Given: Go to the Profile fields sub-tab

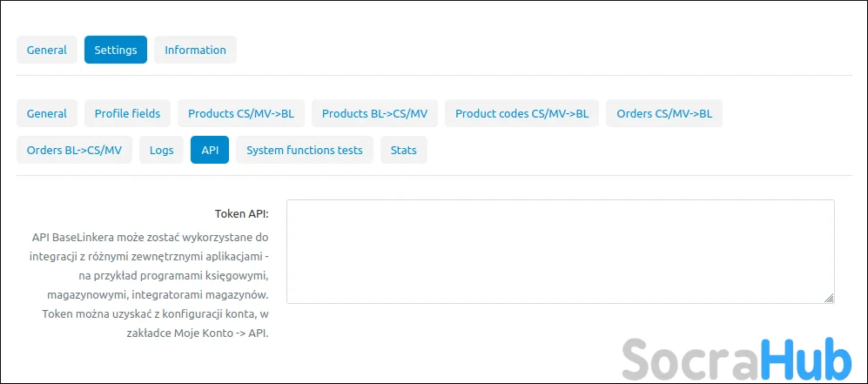Looking at the screenshot, I should click(127, 113).
